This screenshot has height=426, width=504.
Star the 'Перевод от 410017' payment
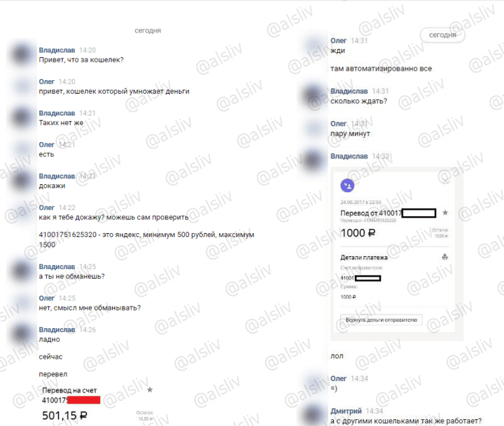pos(445,213)
